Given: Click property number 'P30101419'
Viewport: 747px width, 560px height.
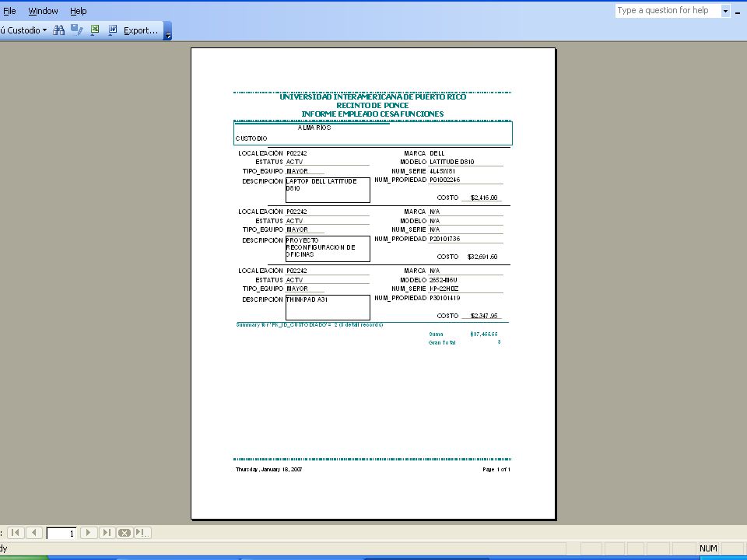Looking at the screenshot, I should coord(444,298).
